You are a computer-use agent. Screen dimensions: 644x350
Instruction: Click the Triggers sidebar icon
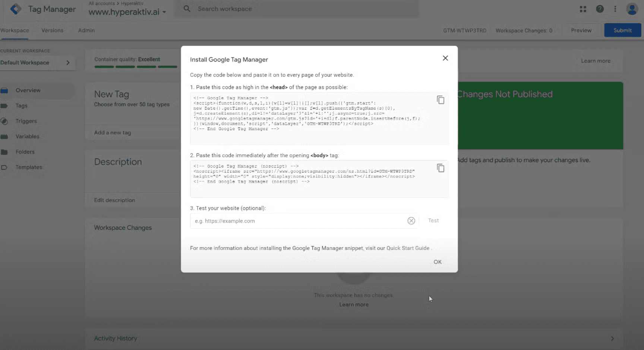(x=4, y=121)
